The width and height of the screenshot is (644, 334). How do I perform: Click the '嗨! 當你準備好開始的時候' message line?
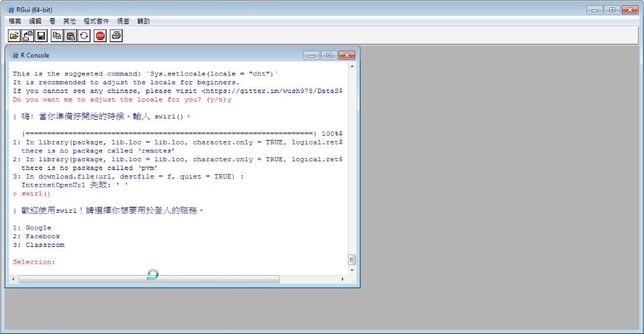pos(102,116)
